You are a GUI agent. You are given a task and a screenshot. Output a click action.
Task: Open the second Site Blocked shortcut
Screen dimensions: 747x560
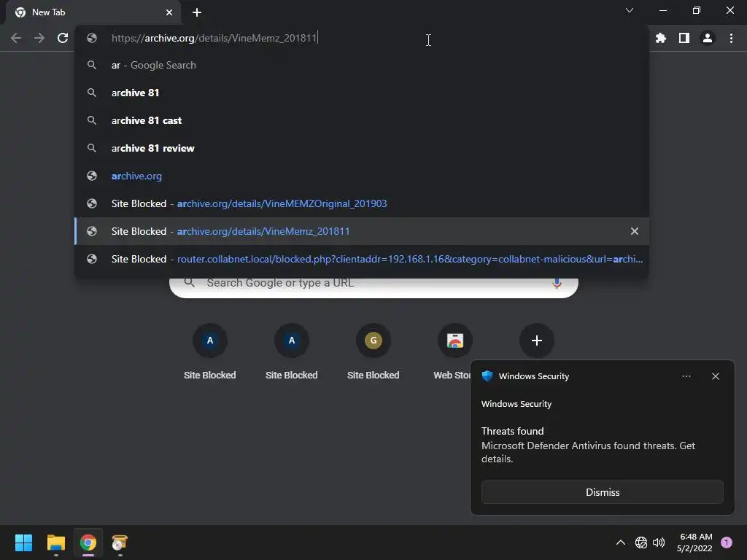pyautogui.click(x=292, y=352)
